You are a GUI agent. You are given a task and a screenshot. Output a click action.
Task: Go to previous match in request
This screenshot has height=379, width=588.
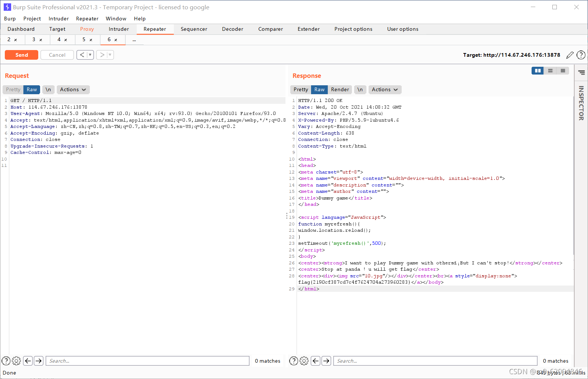[x=28, y=361]
